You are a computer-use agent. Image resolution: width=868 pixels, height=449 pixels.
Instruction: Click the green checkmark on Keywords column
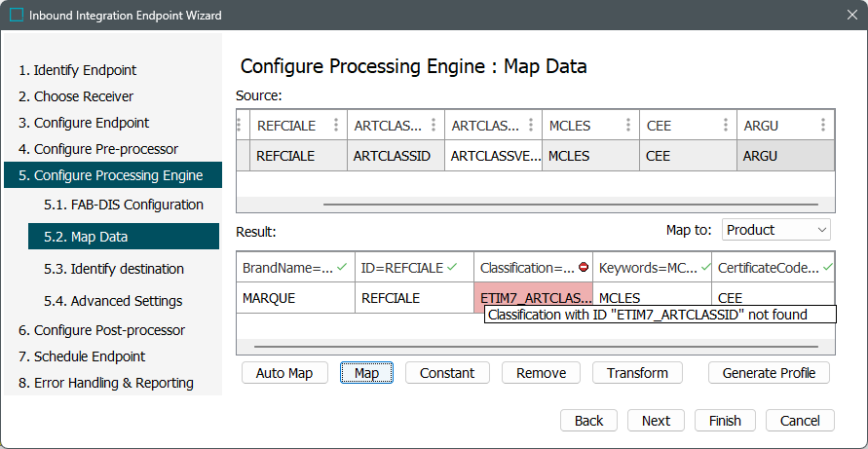704,267
